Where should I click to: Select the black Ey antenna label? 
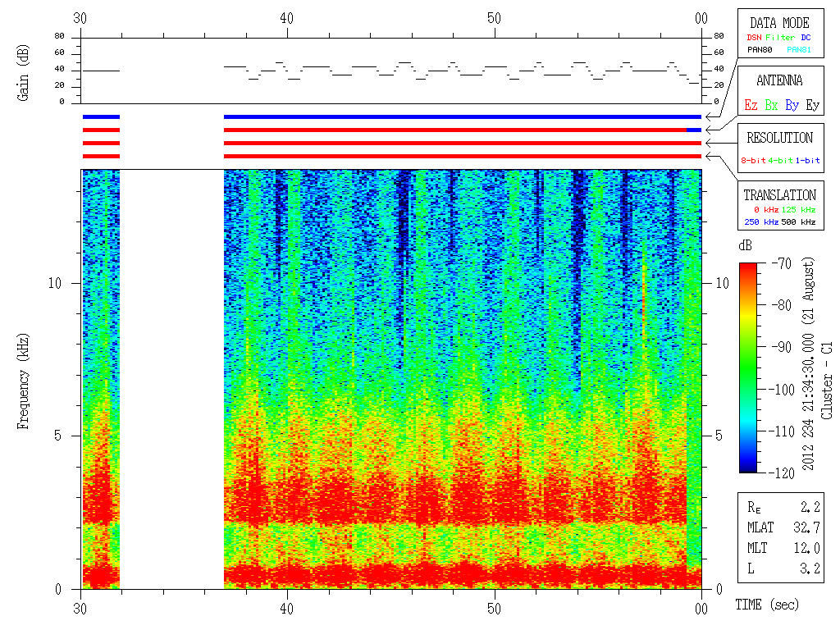coord(813,105)
